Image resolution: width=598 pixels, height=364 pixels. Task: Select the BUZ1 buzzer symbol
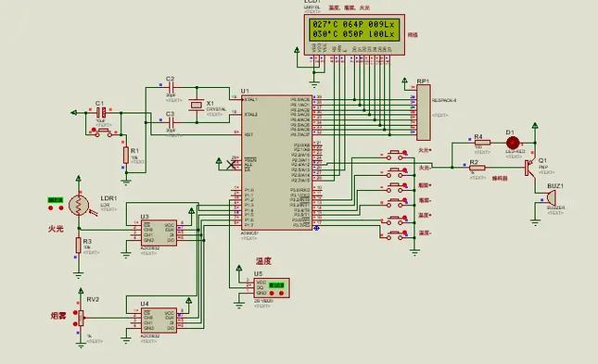click(x=550, y=198)
